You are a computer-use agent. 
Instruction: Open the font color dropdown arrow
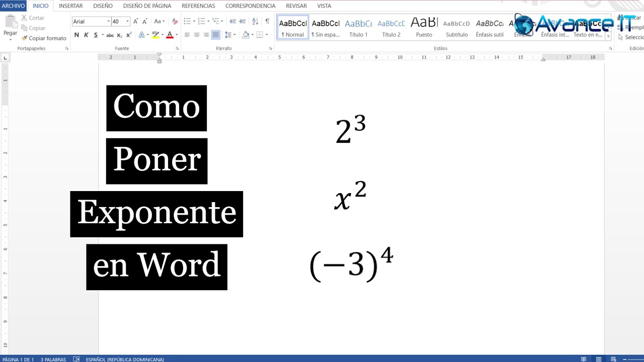coord(177,35)
